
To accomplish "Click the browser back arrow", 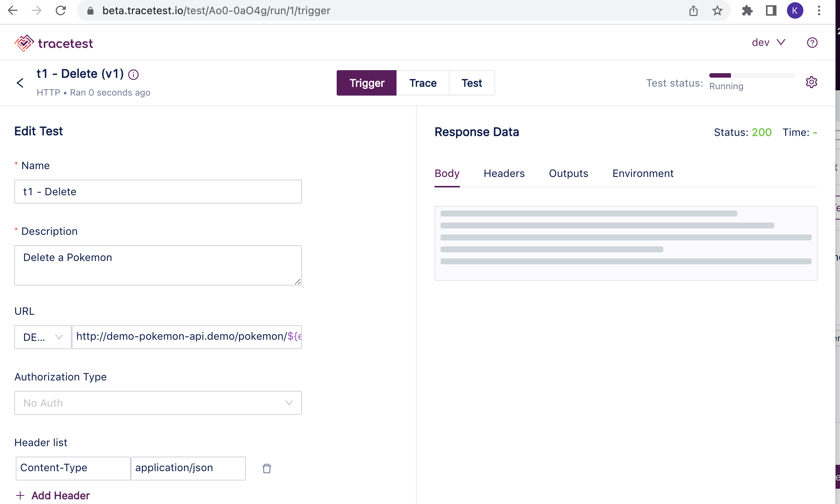I will click(x=13, y=10).
